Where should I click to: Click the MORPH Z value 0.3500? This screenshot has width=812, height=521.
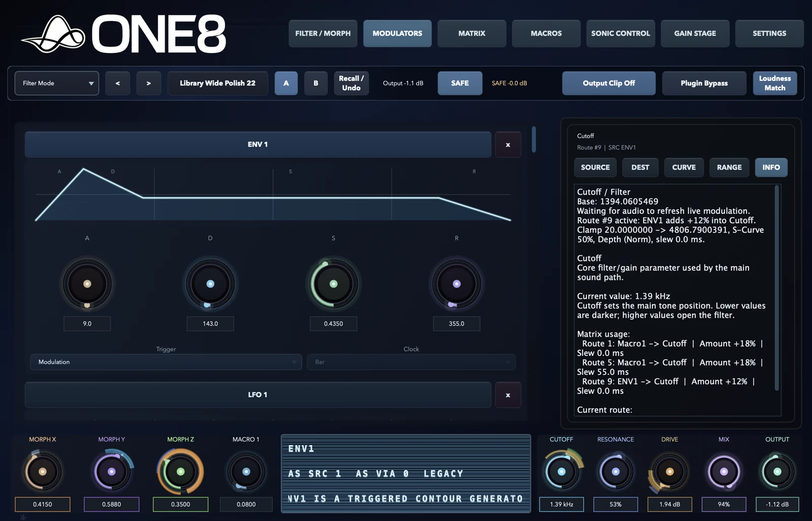click(181, 504)
